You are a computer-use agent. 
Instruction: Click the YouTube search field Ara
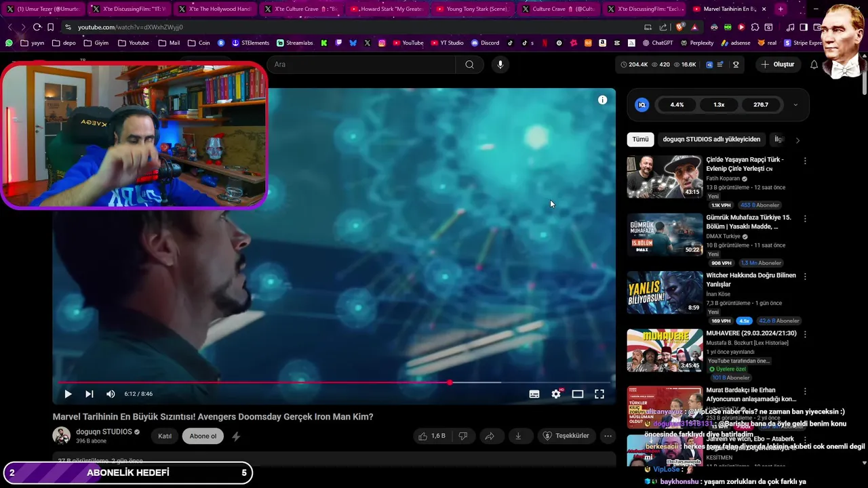tap(363, 64)
